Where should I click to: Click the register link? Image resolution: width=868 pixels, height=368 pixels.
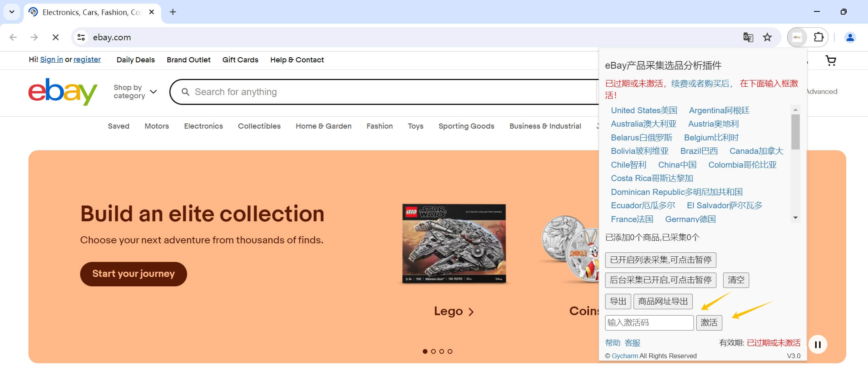click(87, 60)
